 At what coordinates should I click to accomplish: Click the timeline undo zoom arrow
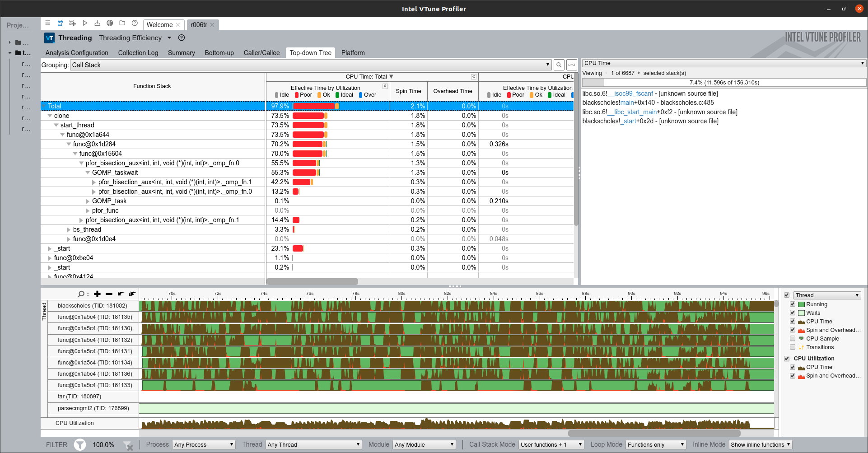121,294
